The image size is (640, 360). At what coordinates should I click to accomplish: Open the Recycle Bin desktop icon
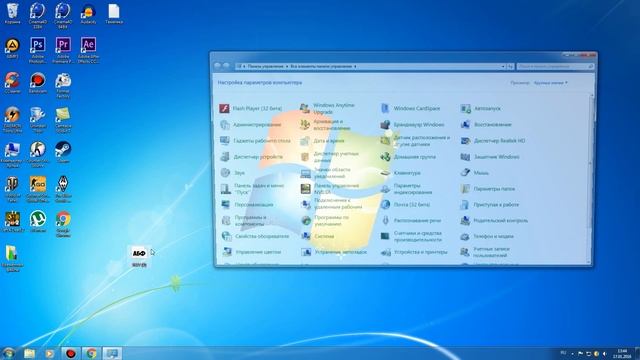[x=13, y=13]
